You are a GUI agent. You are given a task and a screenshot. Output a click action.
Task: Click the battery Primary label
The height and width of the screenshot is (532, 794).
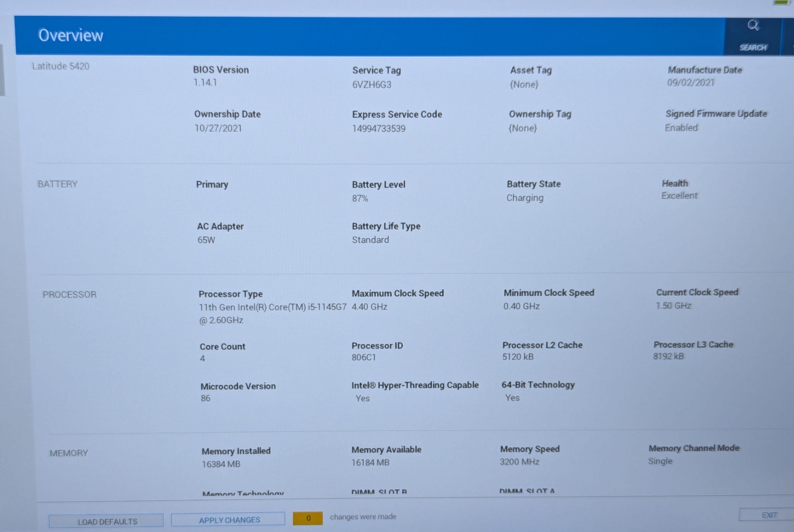[x=212, y=184]
